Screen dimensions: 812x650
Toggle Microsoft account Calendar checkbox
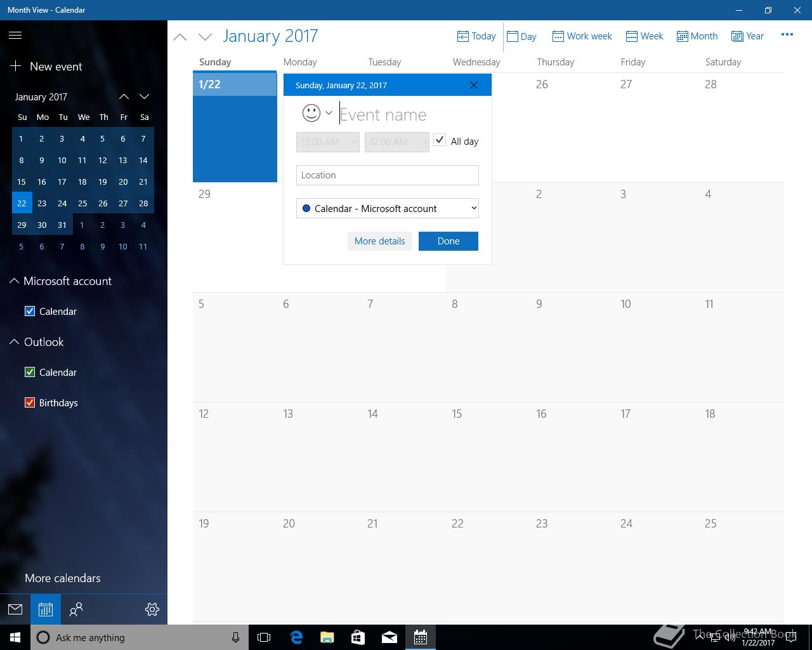pos(30,311)
